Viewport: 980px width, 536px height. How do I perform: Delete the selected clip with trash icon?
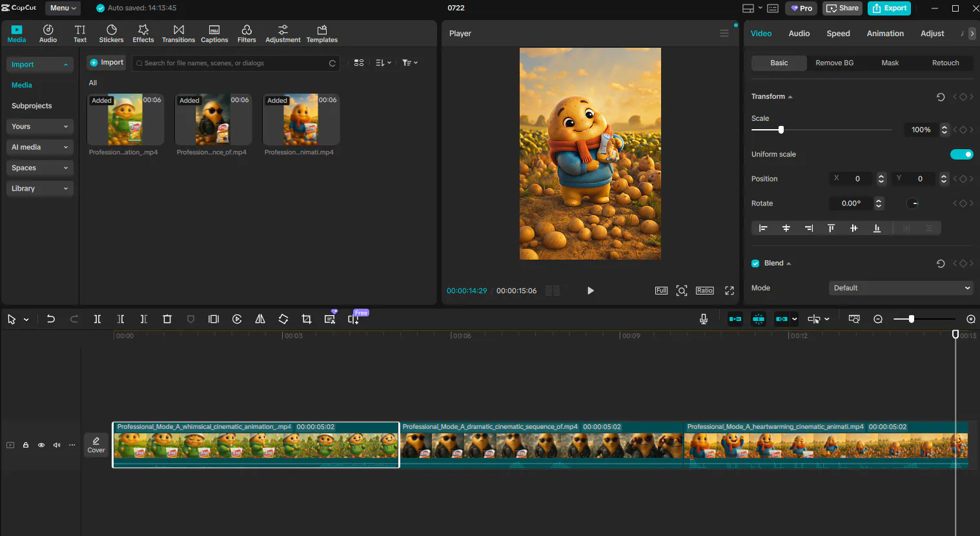click(167, 319)
